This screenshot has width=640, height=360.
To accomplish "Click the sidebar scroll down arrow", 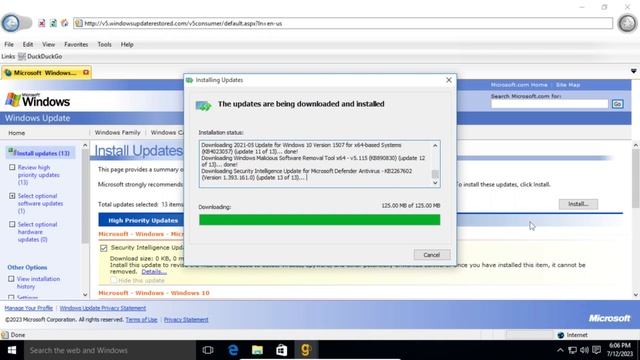I will tap(85, 294).
